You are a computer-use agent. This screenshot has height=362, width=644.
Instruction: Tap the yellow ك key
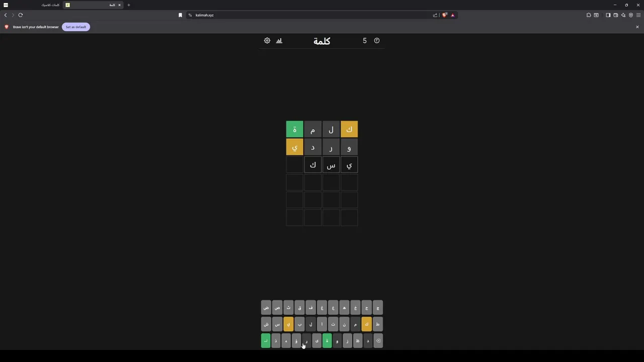coord(366,324)
